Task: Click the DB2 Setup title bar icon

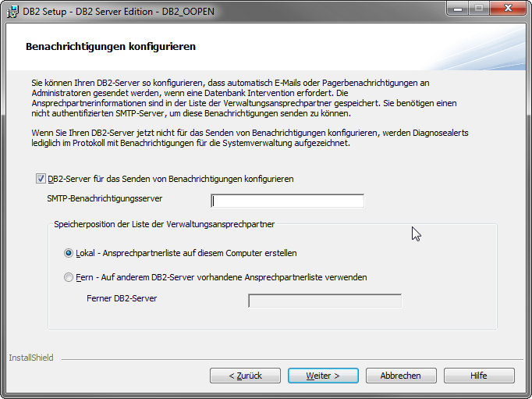Action: click(x=12, y=12)
